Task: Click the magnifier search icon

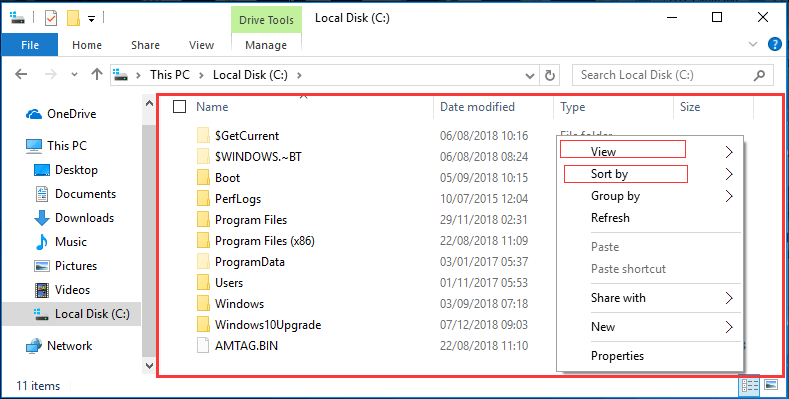Action: click(x=759, y=75)
